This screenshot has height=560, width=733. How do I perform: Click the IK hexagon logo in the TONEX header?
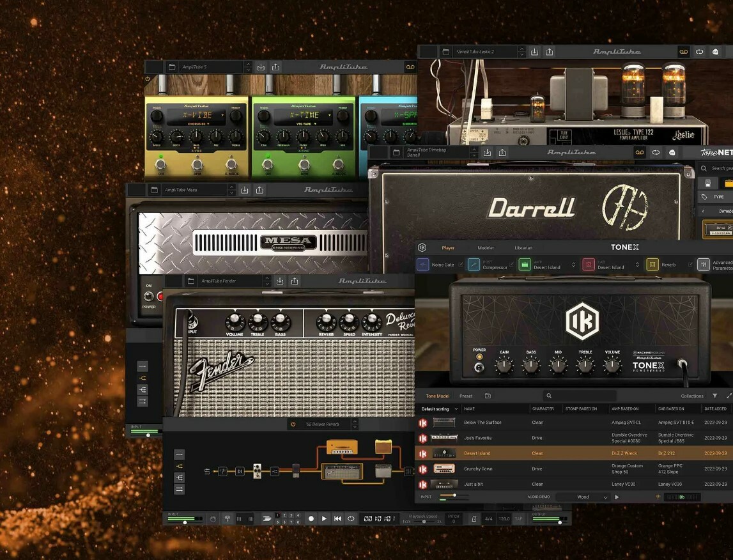tap(422, 247)
